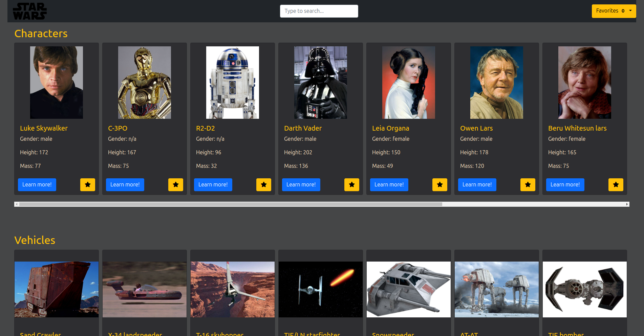Mark Darth Vader as favorite
This screenshot has height=336, width=644.
(x=352, y=185)
